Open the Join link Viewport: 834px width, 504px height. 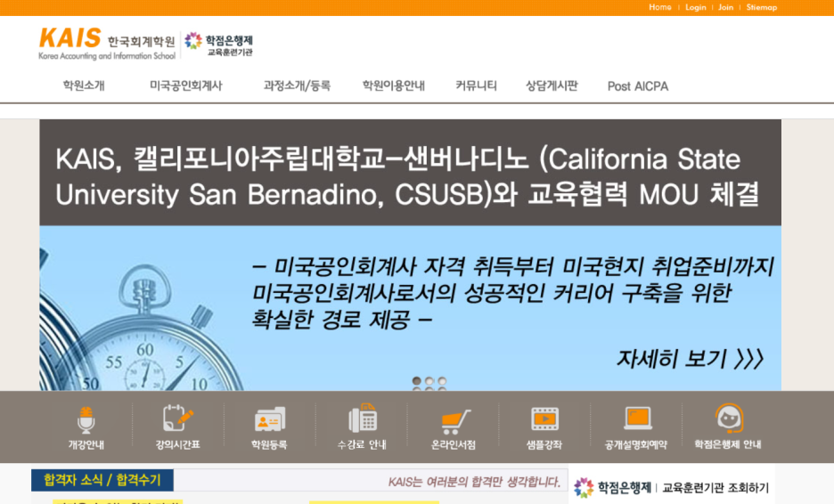[x=725, y=7]
